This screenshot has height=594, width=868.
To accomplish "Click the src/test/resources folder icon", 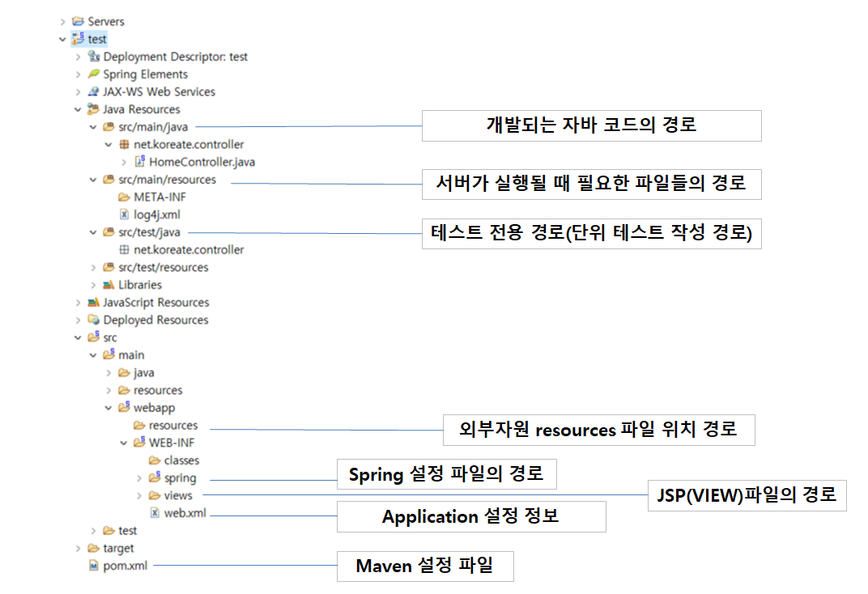I will point(109,267).
